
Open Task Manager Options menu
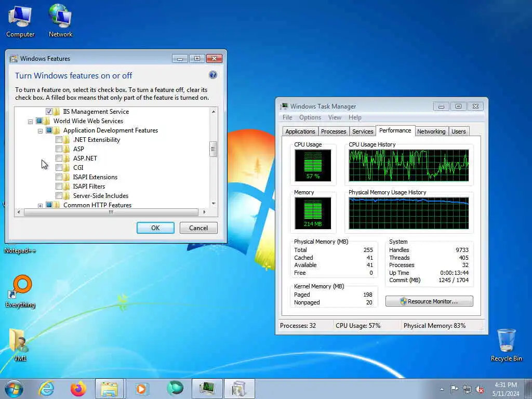click(x=310, y=117)
